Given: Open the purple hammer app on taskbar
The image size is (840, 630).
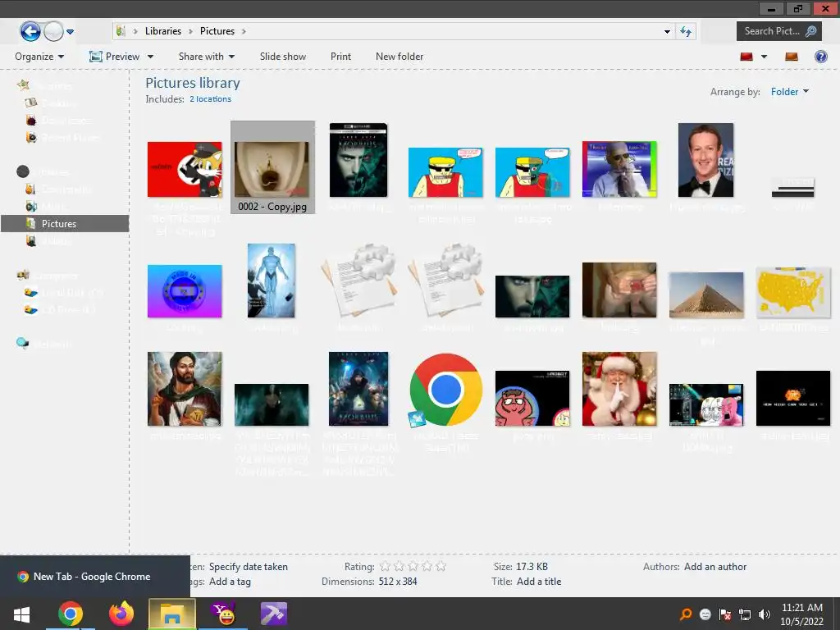Looking at the screenshot, I should point(274,614).
